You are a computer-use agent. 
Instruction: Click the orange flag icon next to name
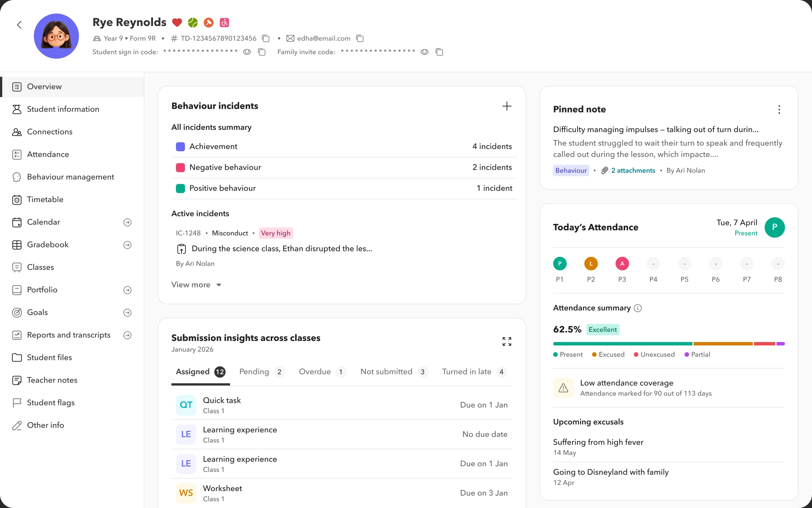[209, 23]
